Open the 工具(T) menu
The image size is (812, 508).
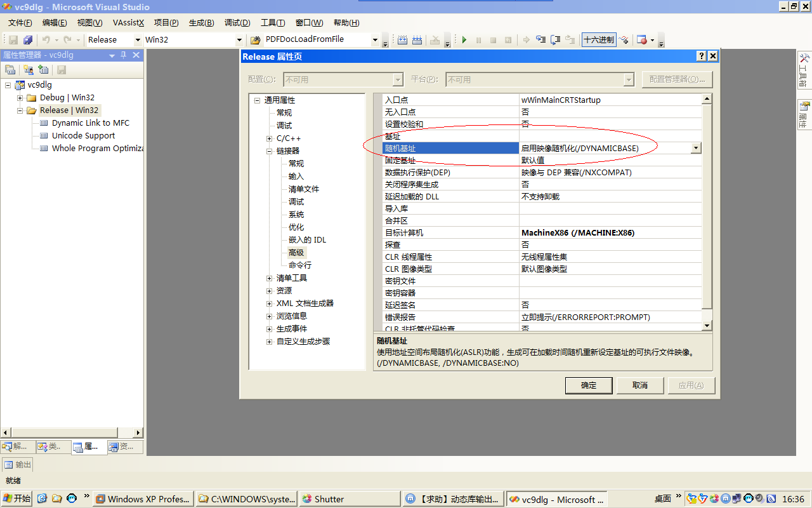(x=273, y=23)
